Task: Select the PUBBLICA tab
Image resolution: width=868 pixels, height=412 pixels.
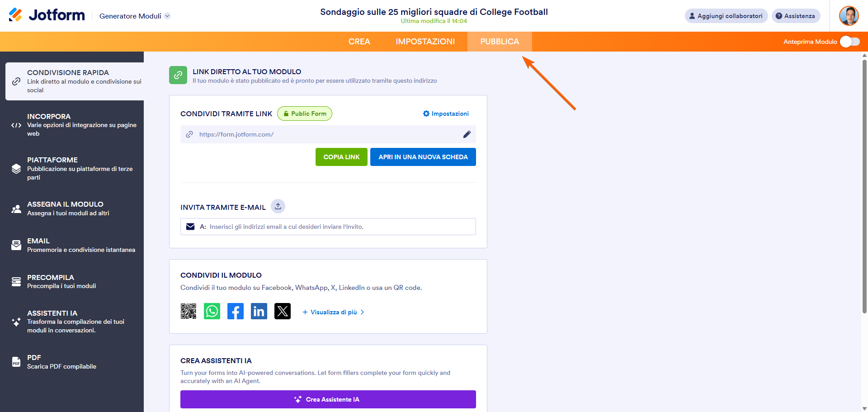Action: 500,42
